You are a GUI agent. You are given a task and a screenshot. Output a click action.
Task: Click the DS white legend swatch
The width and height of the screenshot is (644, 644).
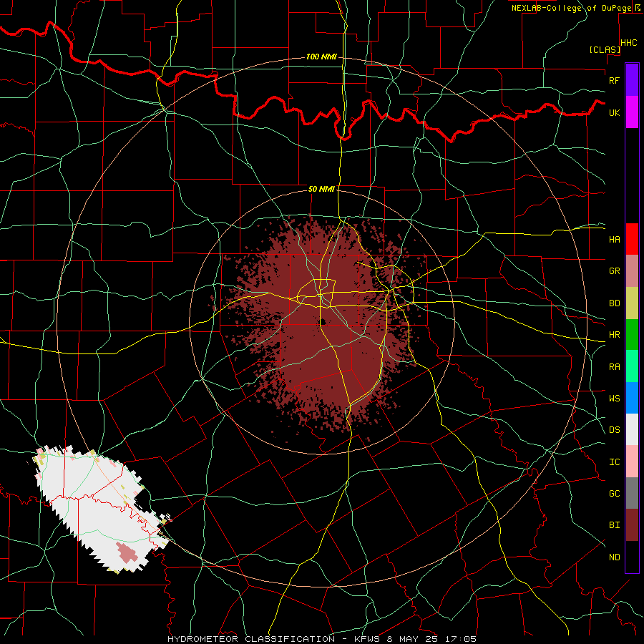632,429
